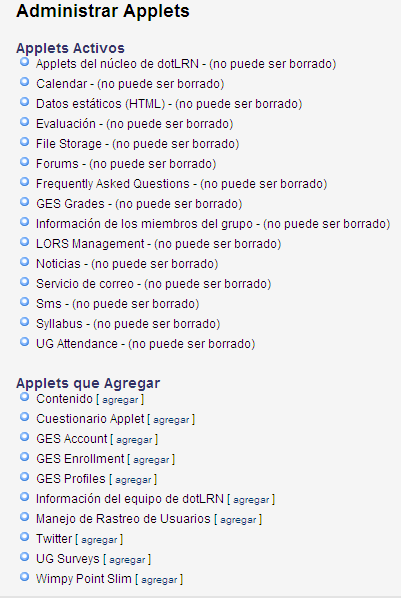Add the Twitter applet
Viewport: 401px width, 598px height.
pos(99,540)
